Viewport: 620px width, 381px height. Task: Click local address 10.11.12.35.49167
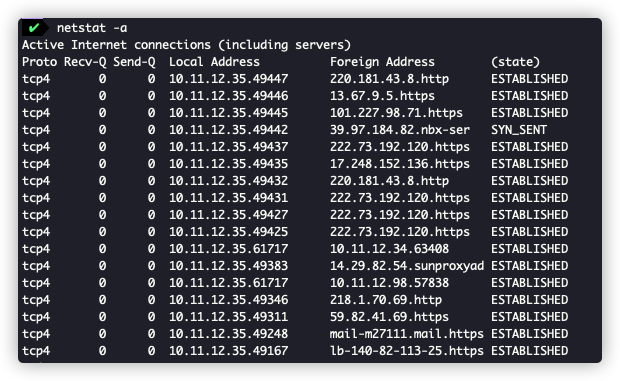click(x=229, y=351)
